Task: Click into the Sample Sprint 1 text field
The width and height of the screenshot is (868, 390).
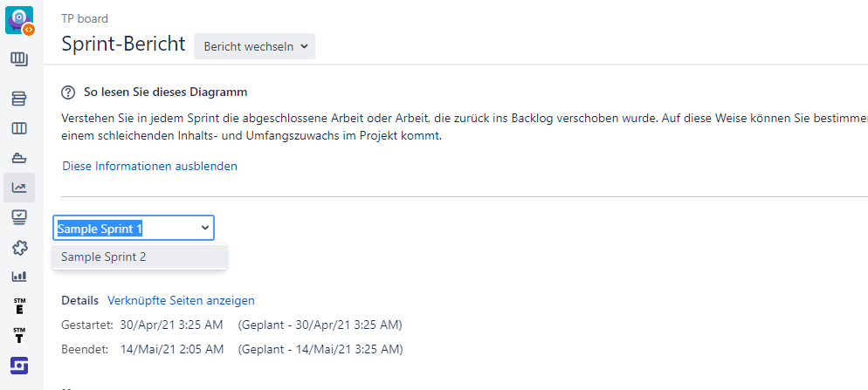Action: (x=133, y=228)
